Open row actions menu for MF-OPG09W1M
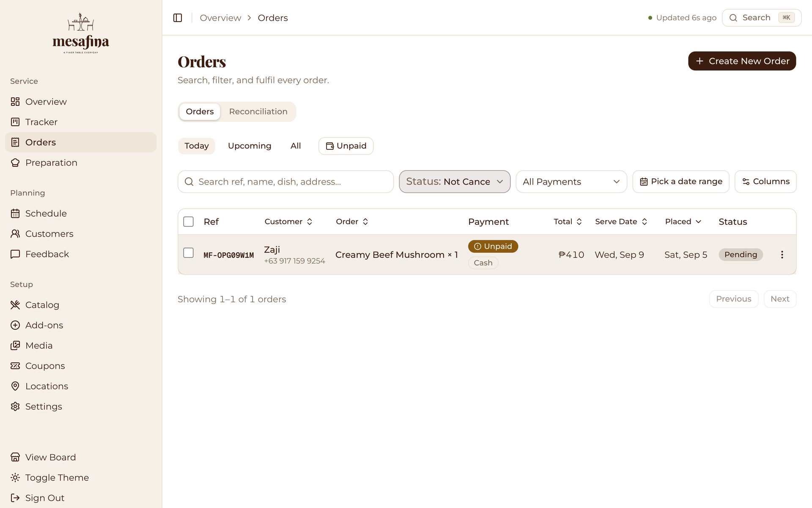 click(x=782, y=254)
